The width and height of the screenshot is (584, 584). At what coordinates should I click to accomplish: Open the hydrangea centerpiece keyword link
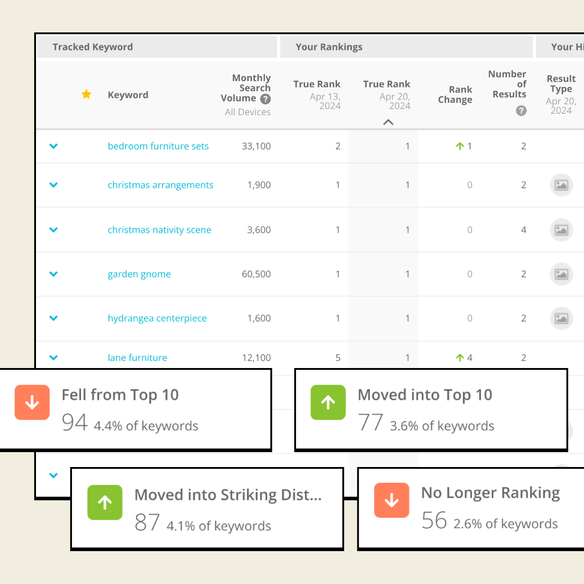157,318
